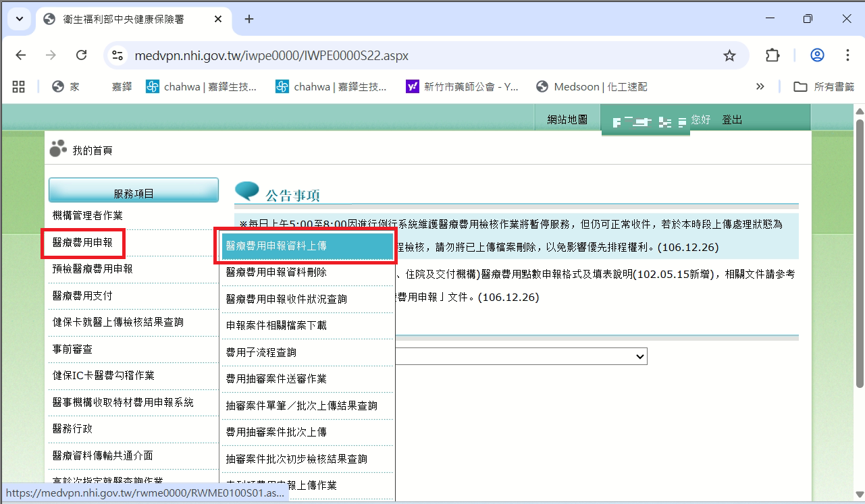Open a new browser tab

pyautogui.click(x=249, y=19)
